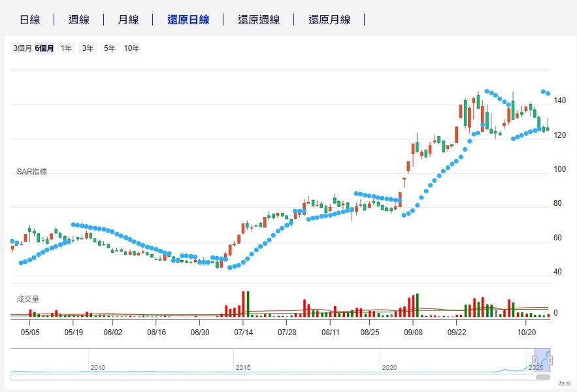Select the 6個月 range button
This screenshot has width=577, height=392.
[44, 48]
